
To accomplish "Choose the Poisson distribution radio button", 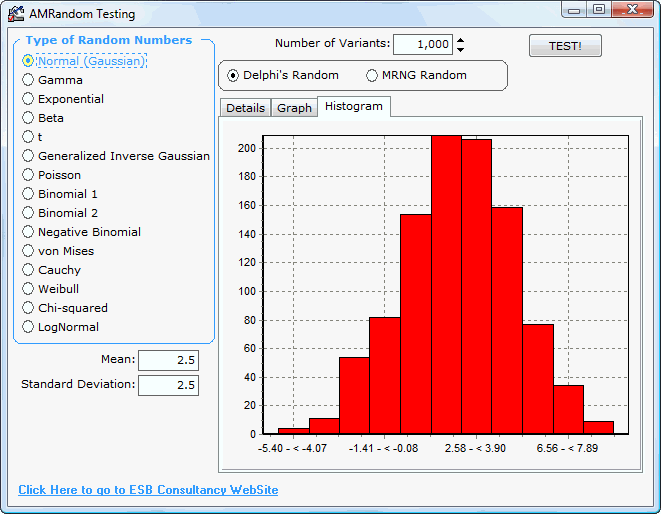I will pos(28,175).
